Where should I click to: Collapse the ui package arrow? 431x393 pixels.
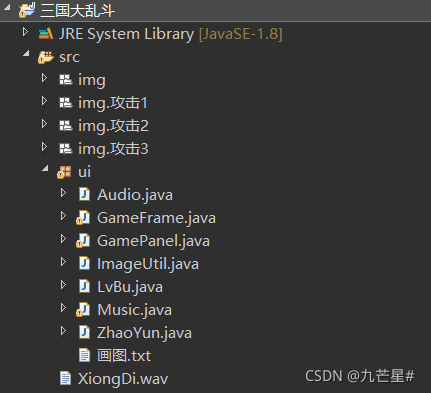click(45, 168)
